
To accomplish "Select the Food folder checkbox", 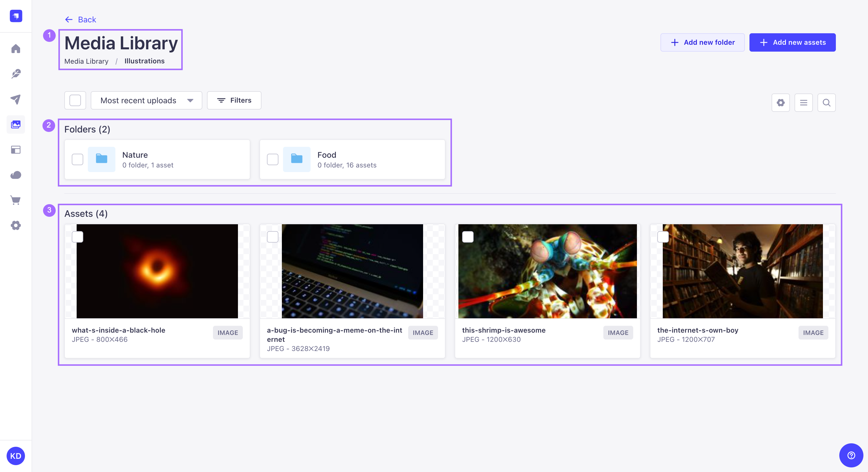I will pos(273,159).
